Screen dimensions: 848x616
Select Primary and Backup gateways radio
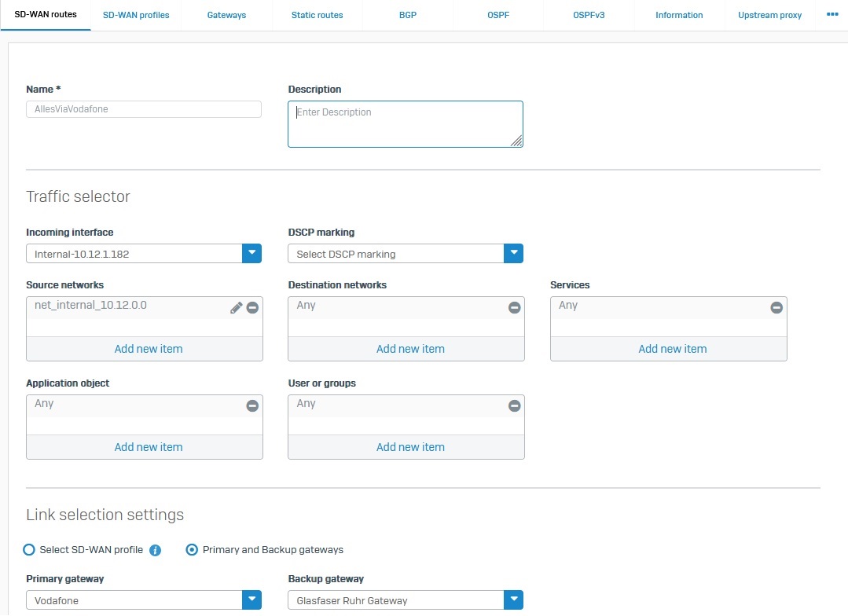tap(192, 550)
